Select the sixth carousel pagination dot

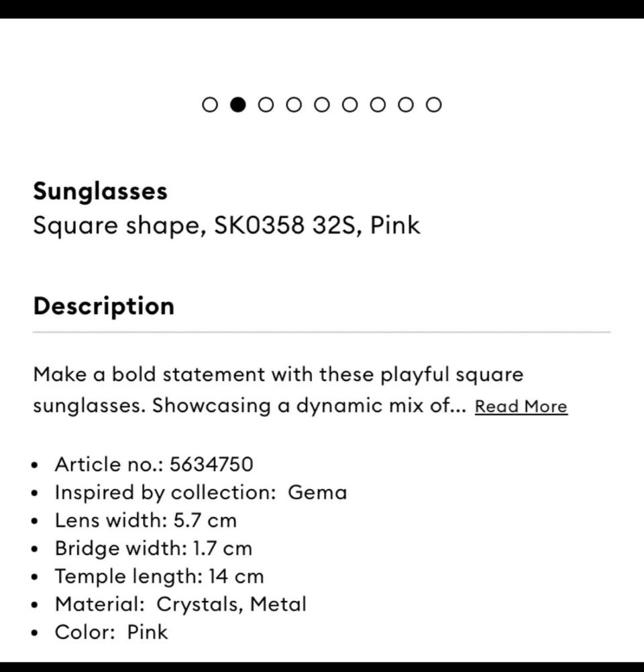350,105
